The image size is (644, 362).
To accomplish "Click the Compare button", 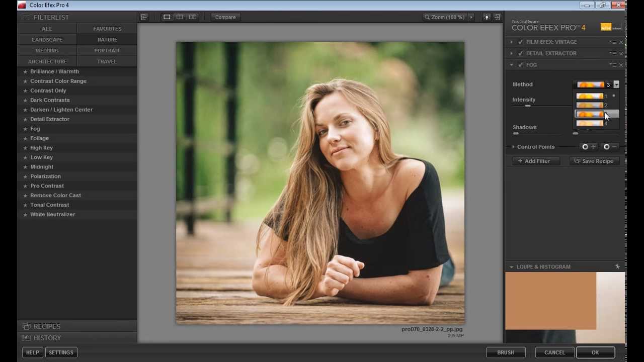I will pos(225,17).
